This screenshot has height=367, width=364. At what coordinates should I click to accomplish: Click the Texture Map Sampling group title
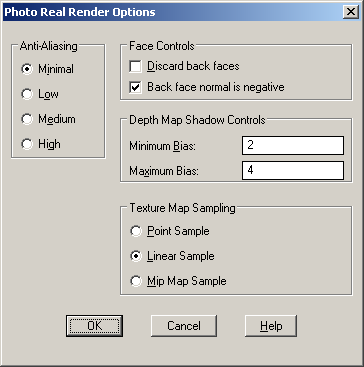(182, 208)
